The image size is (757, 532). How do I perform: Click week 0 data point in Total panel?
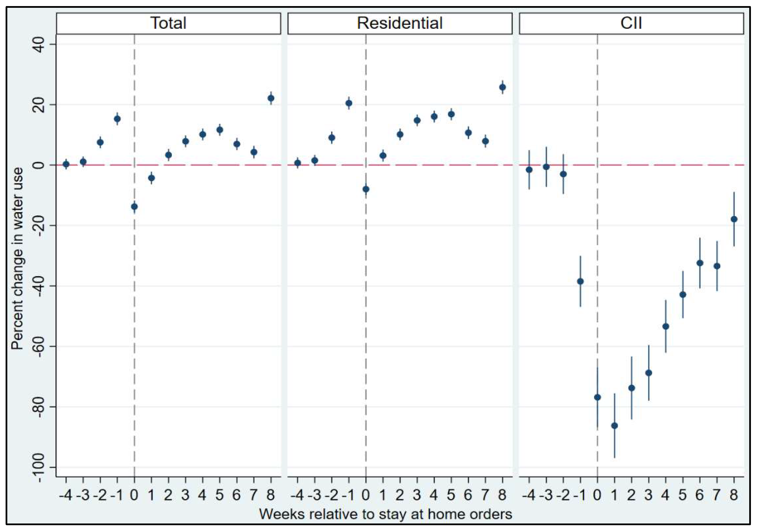134,207
